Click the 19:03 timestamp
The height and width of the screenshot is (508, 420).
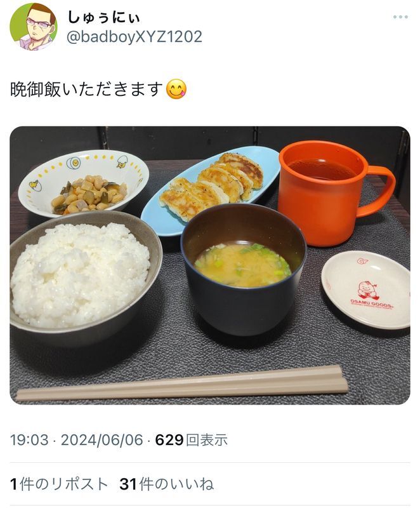[29, 440]
